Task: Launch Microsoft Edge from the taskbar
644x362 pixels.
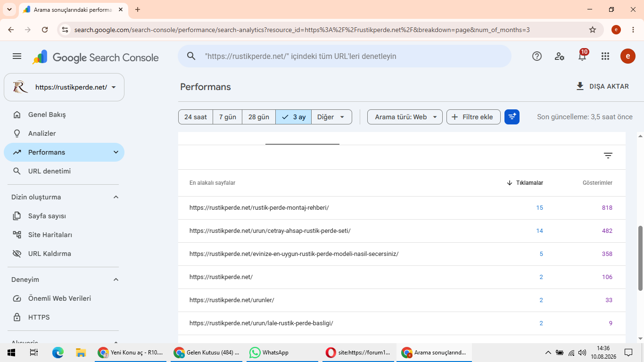Action: point(58,353)
